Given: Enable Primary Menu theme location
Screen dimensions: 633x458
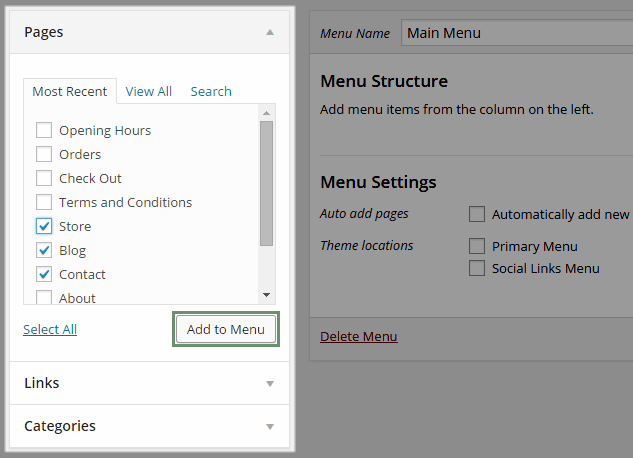Looking at the screenshot, I should pyautogui.click(x=477, y=246).
